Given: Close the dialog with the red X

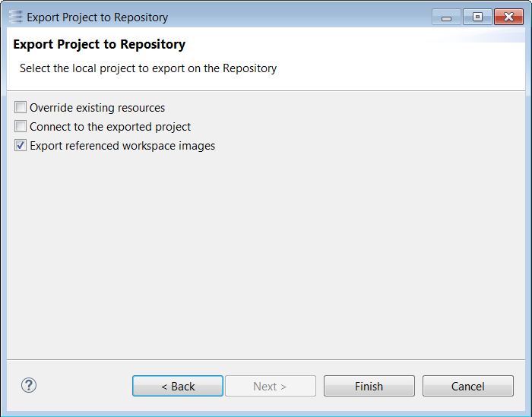Looking at the screenshot, I should [x=508, y=17].
